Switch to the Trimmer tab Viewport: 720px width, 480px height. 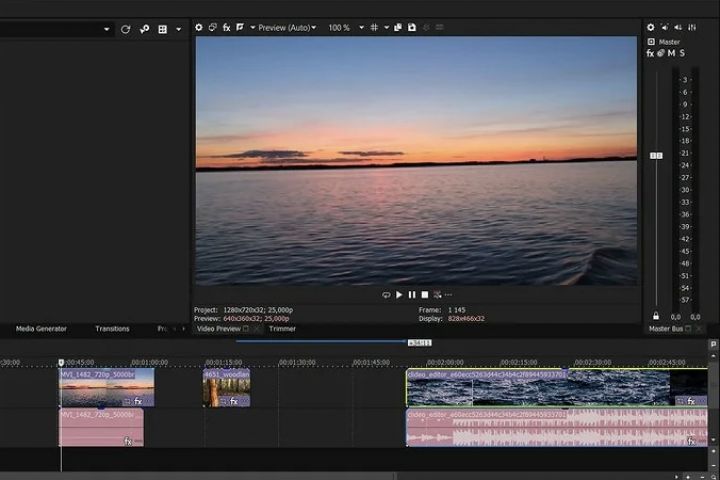click(x=282, y=329)
